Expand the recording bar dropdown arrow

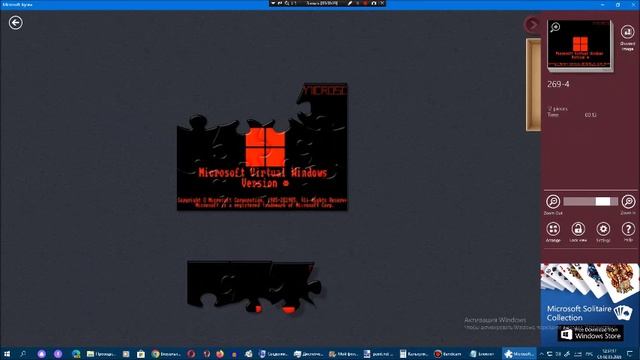pos(273,3)
